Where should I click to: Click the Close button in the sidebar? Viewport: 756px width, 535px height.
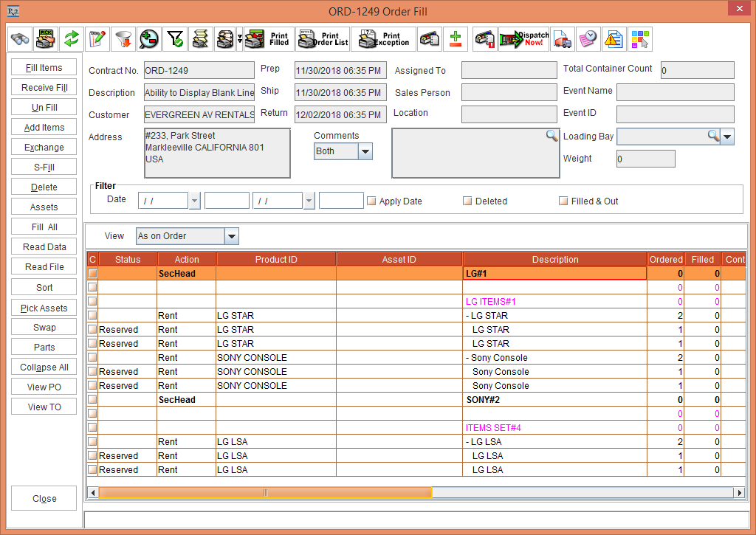pos(44,498)
